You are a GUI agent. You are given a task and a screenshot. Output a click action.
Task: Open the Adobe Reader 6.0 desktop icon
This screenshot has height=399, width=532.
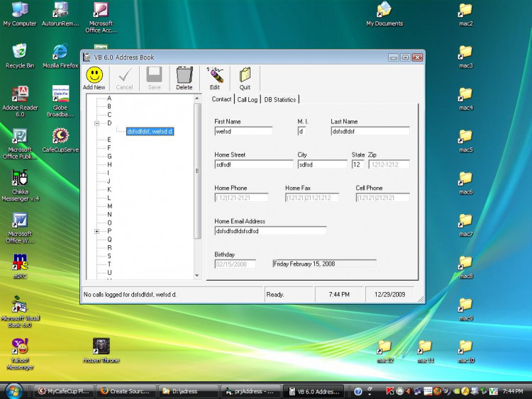pyautogui.click(x=20, y=101)
